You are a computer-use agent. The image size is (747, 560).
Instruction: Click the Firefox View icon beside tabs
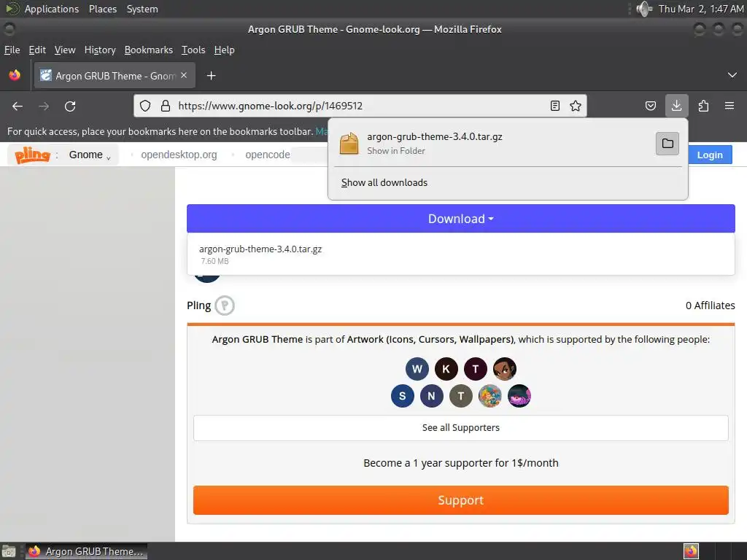coord(15,75)
